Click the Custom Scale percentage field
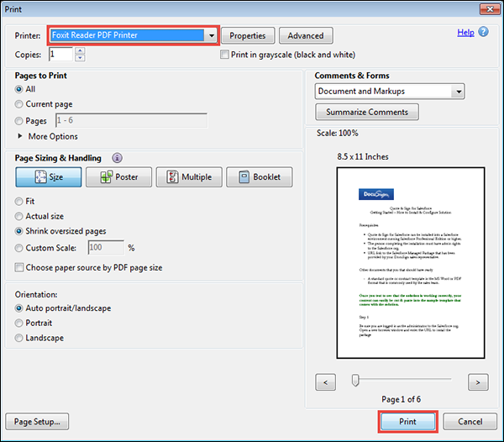This screenshot has height=442, width=504. (106, 248)
